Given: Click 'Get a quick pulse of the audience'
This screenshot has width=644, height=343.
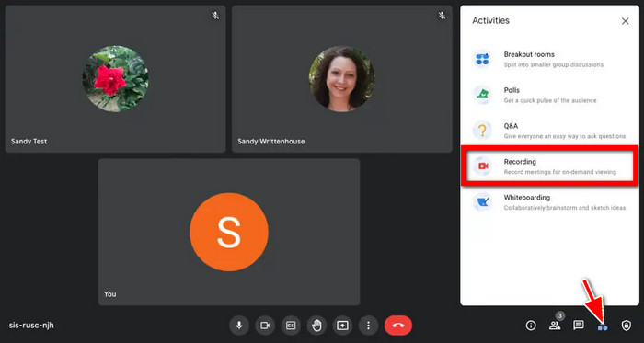Looking at the screenshot, I should [550, 100].
